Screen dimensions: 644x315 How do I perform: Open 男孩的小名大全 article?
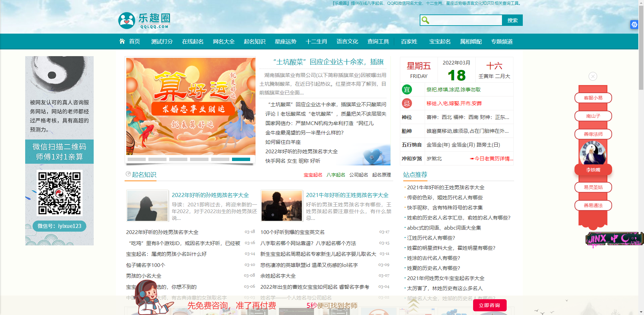tap(144, 276)
